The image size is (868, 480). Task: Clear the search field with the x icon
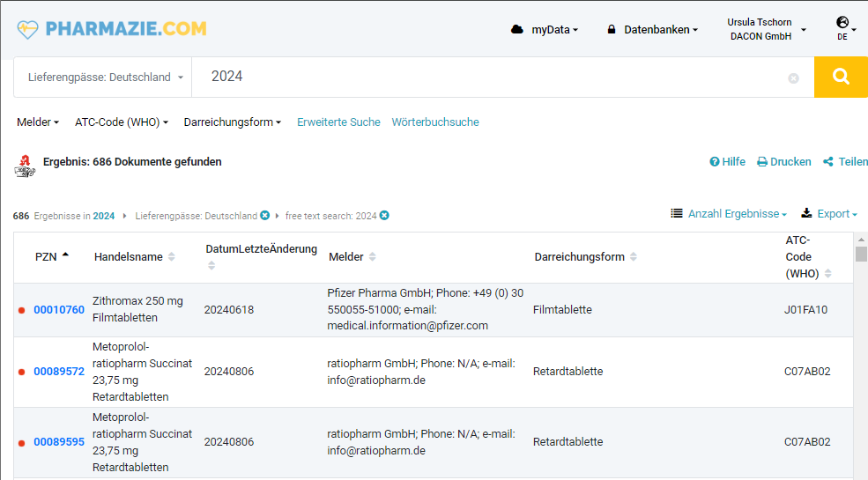(x=793, y=78)
